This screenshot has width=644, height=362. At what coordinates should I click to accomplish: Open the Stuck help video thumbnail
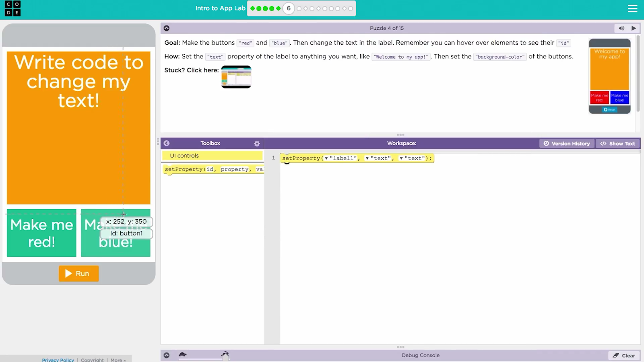tap(236, 76)
